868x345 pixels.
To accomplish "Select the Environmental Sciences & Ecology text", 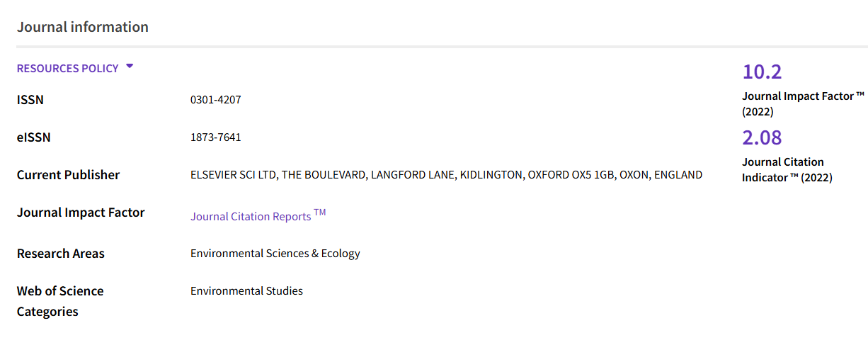I will [275, 254].
